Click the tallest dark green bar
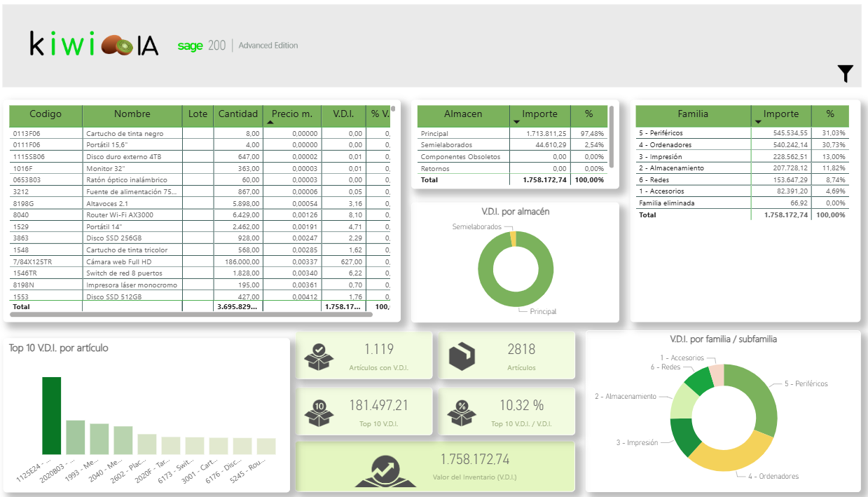This screenshot has width=868, height=497. (x=51, y=415)
